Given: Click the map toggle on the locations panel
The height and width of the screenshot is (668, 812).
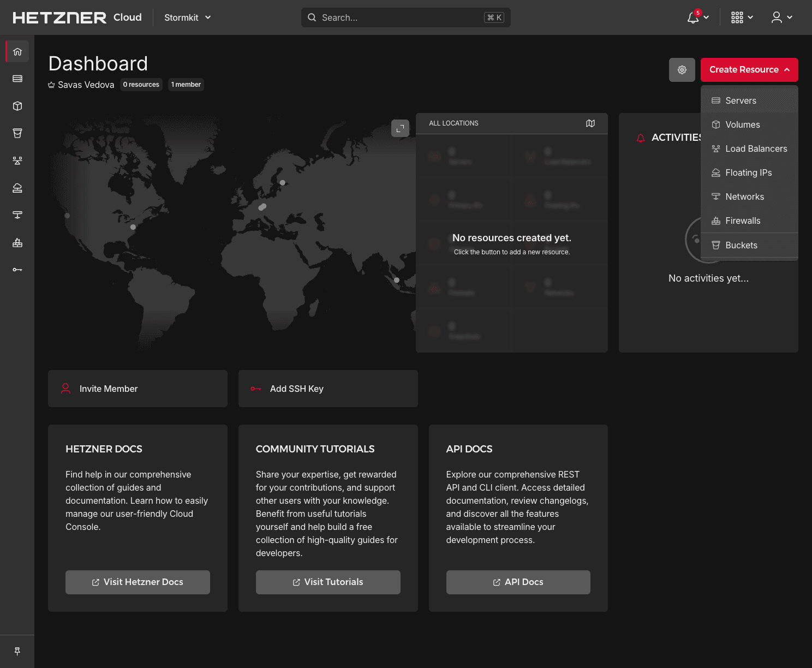Looking at the screenshot, I should click(590, 123).
